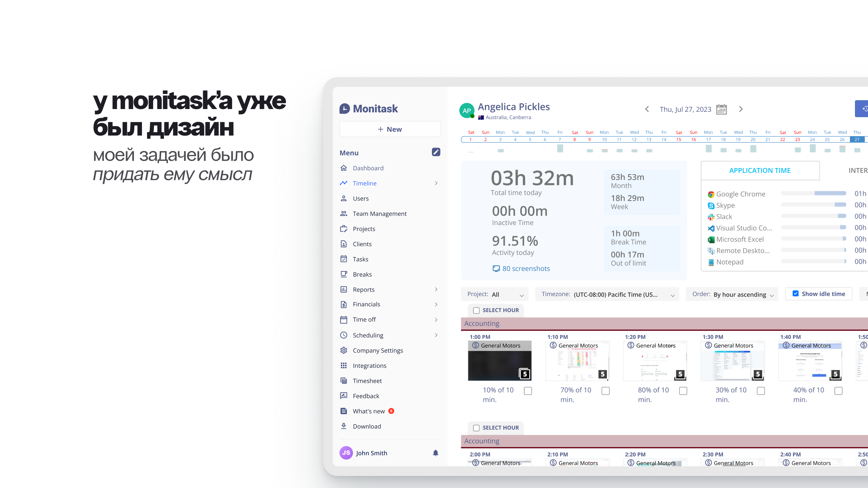Click the Download icon in sidebar

pos(344,426)
